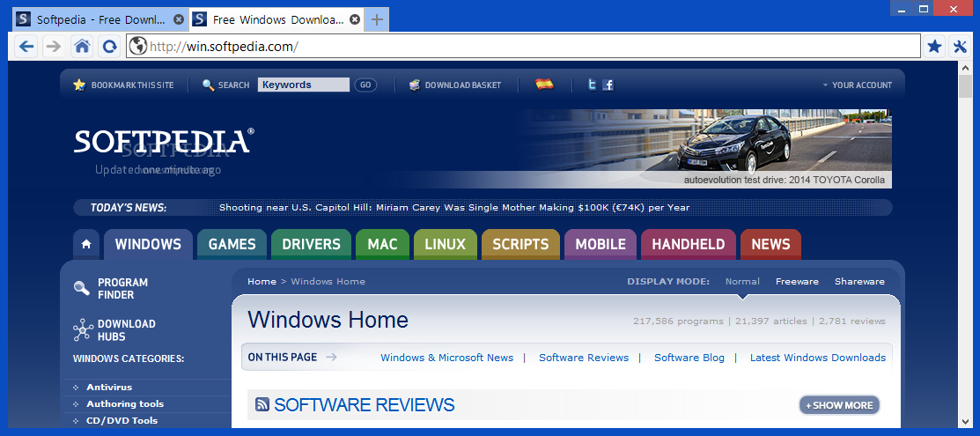Screen dimensions: 980x436
Task: Switch to the Softpedia - Free Downloads tab
Action: (100, 19)
